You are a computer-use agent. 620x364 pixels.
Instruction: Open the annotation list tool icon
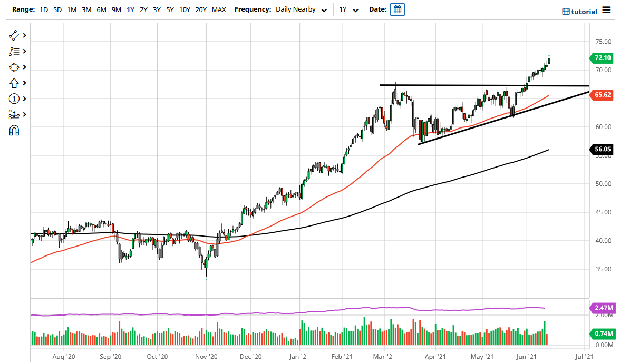tap(14, 51)
